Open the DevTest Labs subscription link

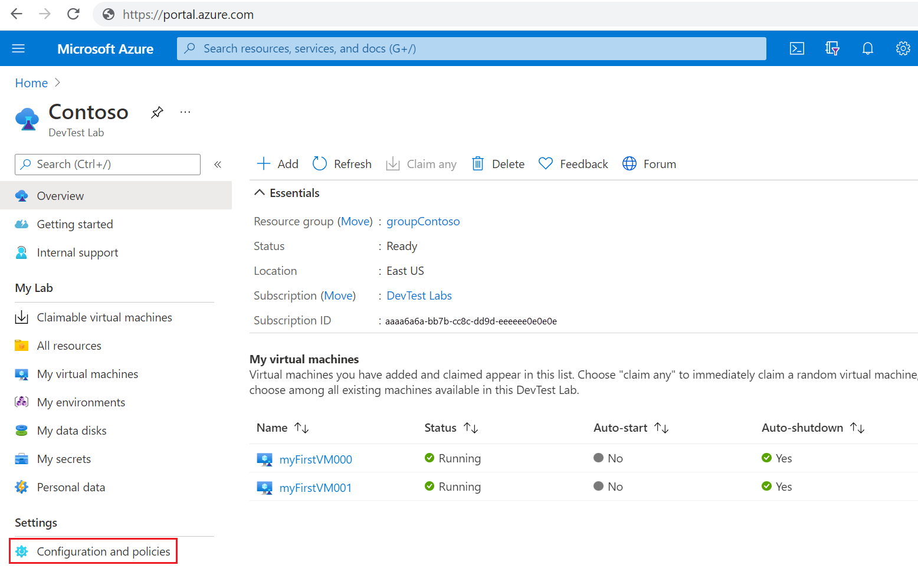(419, 295)
